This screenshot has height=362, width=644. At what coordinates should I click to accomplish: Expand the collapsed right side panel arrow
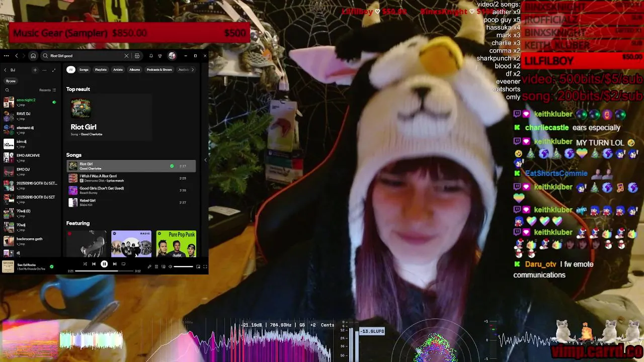point(205,160)
